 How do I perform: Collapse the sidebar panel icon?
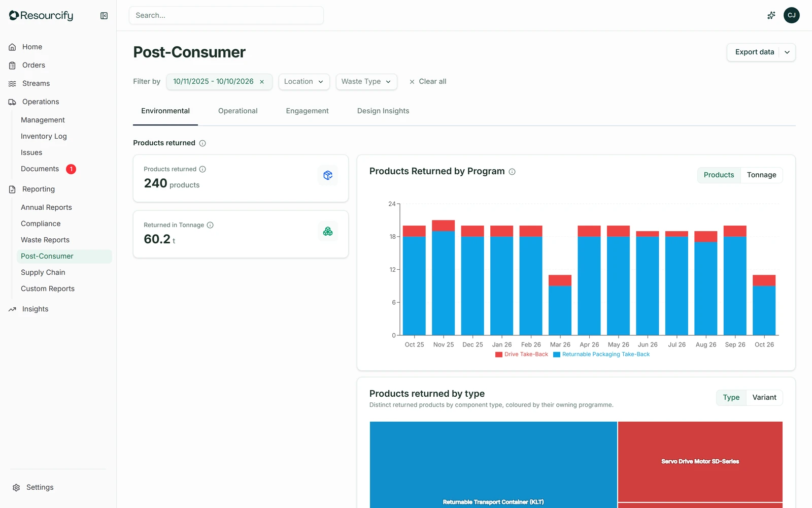point(104,16)
